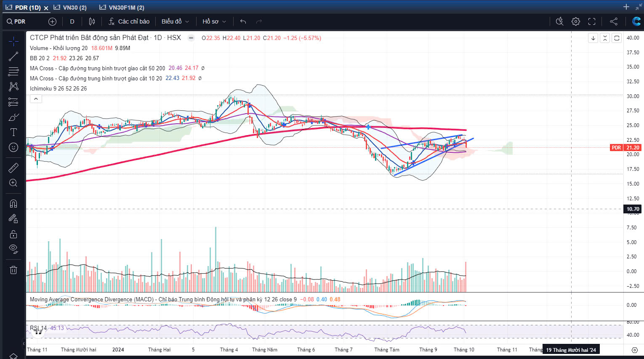Image resolution: width=644 pixels, height=359 pixels.
Task: Click the share chart icon
Action: point(614,21)
